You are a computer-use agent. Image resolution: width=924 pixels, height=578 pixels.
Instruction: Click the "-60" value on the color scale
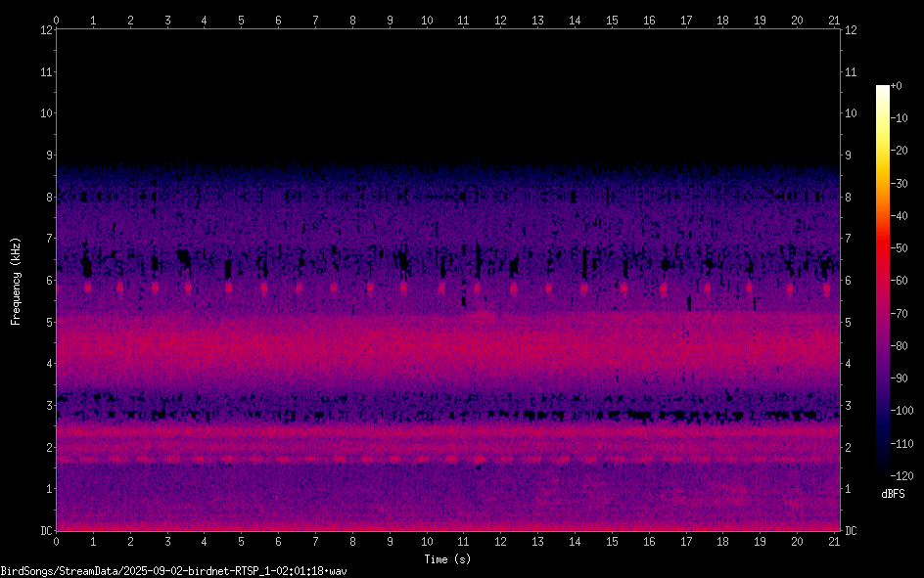pyautogui.click(x=900, y=281)
